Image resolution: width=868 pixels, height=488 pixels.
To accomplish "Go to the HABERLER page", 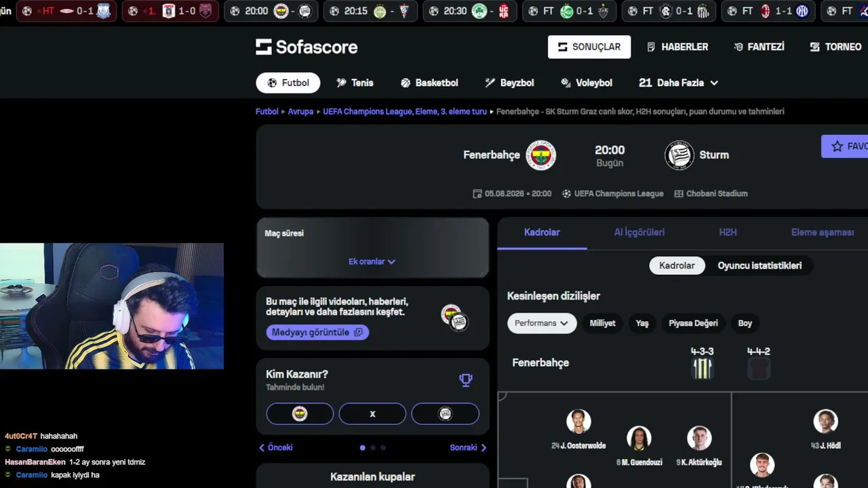I will pos(677,47).
